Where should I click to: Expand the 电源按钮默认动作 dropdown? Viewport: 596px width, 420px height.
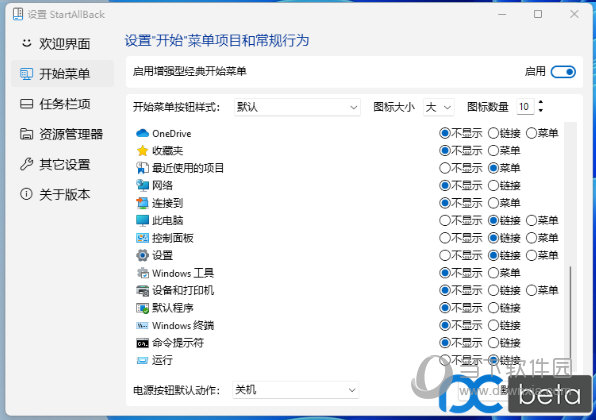pyautogui.click(x=296, y=390)
